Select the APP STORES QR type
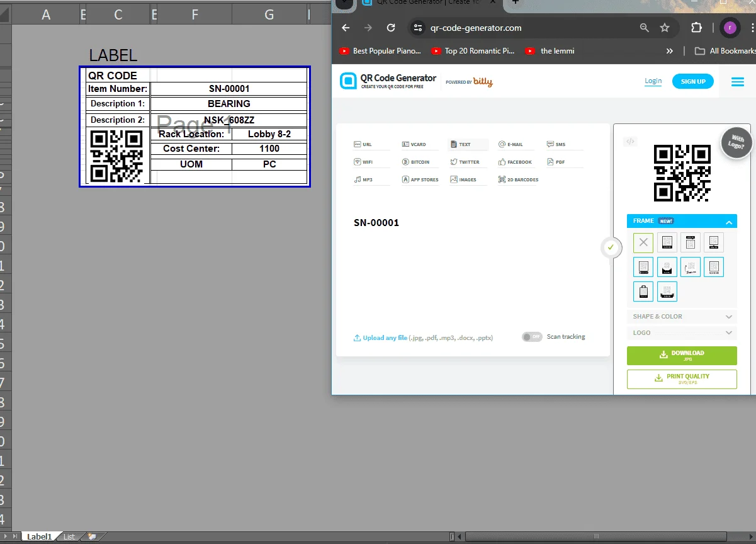The height and width of the screenshot is (544, 756). point(420,180)
